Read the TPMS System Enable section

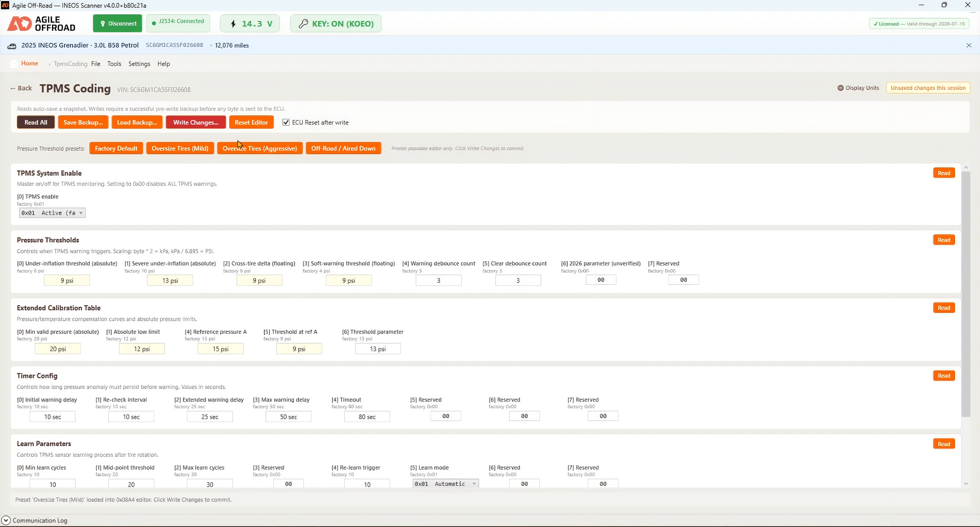943,173
